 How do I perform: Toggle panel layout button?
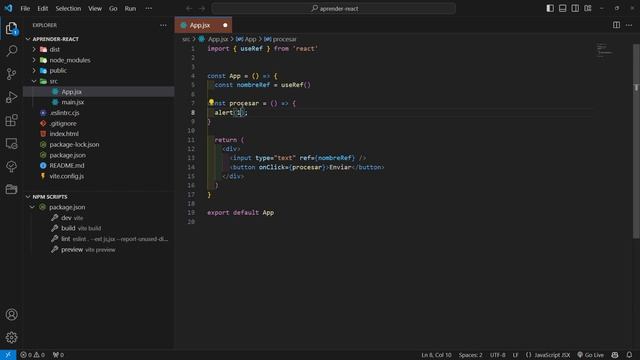point(562,8)
